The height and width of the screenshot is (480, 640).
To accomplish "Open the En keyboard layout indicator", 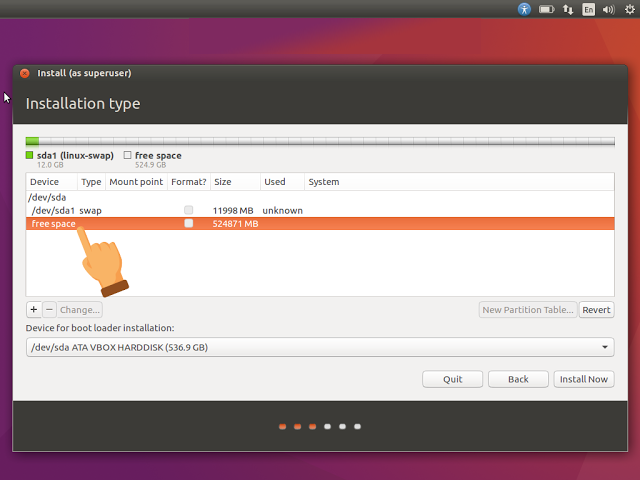I will [x=588, y=9].
